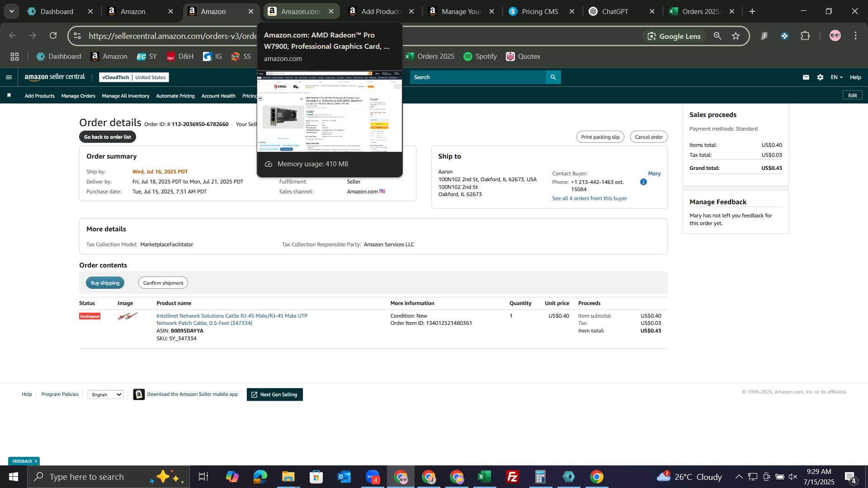The height and width of the screenshot is (488, 868).
Task: Open the Spotify bookmark
Action: pyautogui.click(x=480, y=56)
